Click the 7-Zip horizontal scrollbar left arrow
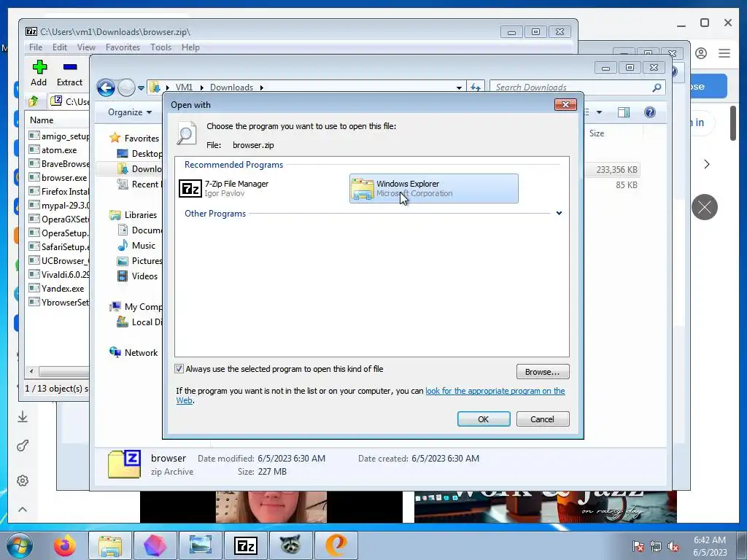 point(31,371)
